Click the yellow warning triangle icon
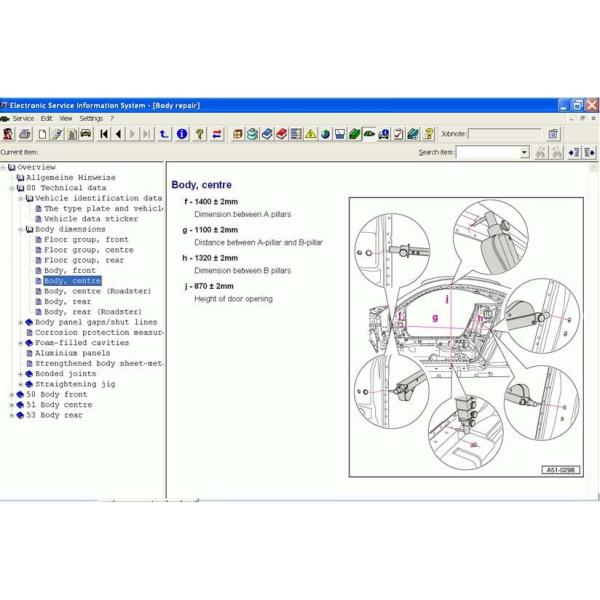600x600 pixels. (310, 134)
